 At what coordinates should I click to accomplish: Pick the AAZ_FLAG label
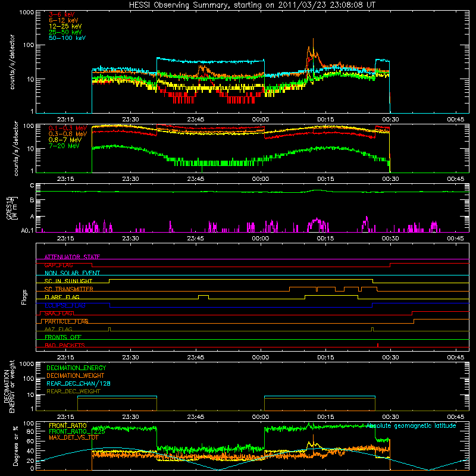58,329
